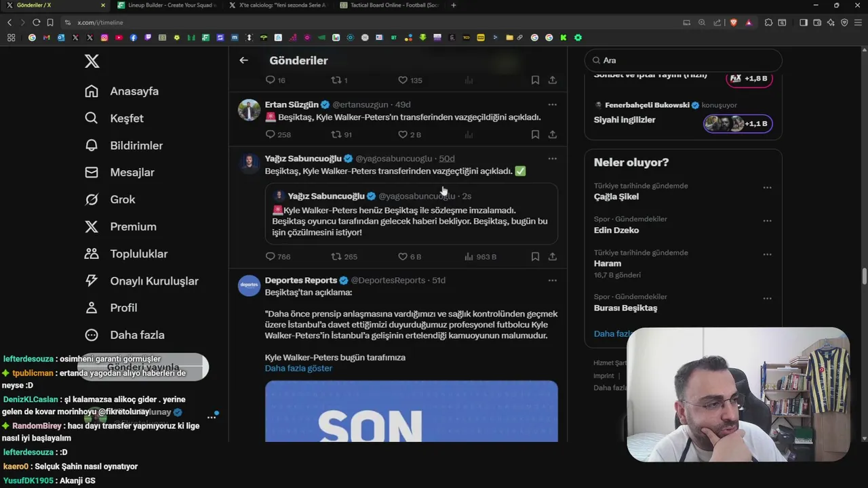Click Daha fazla göster link
The width and height of the screenshot is (868, 488).
[x=298, y=368]
